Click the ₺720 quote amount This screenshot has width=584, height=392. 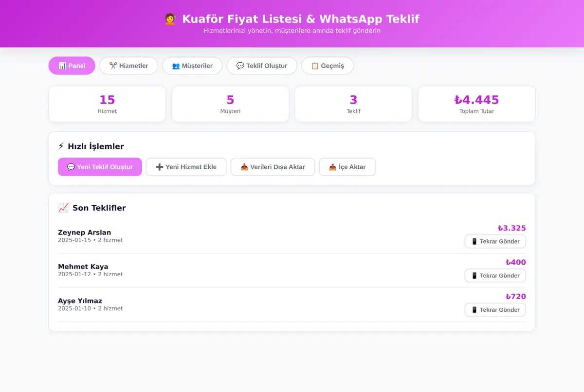coord(516,296)
